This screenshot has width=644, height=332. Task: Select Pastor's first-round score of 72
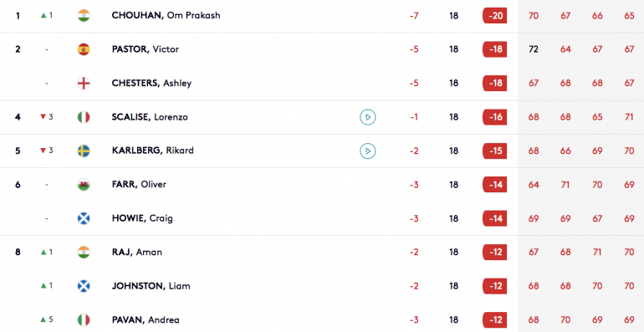point(533,49)
